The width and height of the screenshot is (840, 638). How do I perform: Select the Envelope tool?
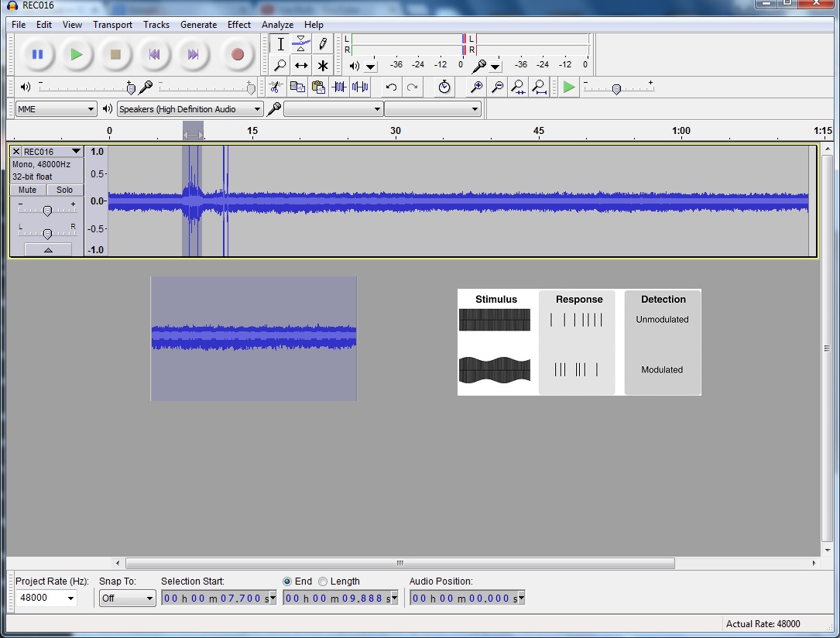point(302,44)
